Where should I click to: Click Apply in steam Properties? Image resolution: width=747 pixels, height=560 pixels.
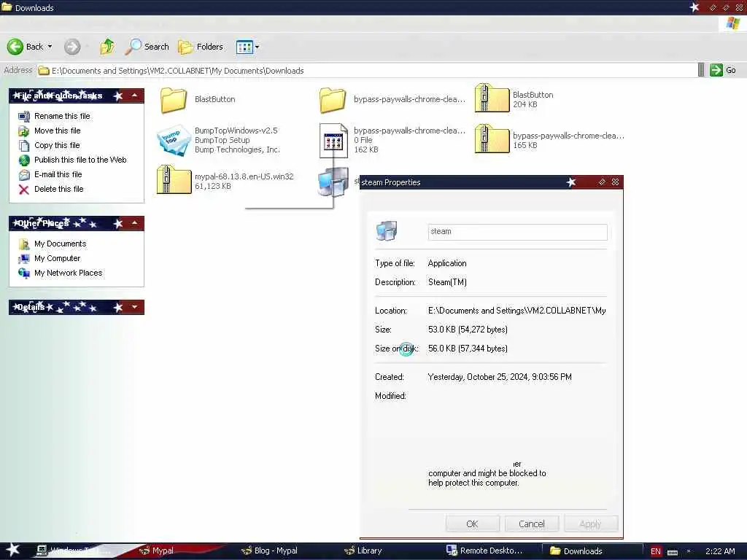click(x=591, y=524)
